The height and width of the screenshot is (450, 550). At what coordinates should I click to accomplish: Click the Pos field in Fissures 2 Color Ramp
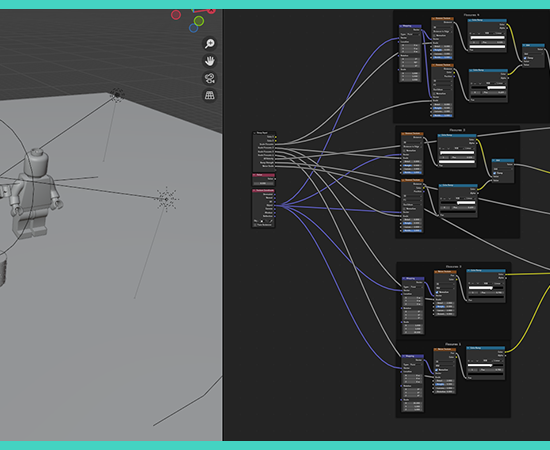pos(492,293)
